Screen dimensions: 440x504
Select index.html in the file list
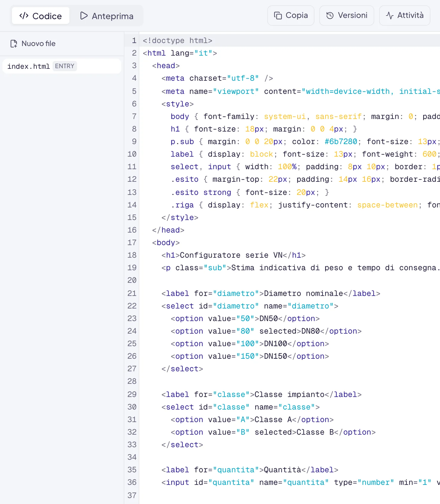[x=62, y=66]
